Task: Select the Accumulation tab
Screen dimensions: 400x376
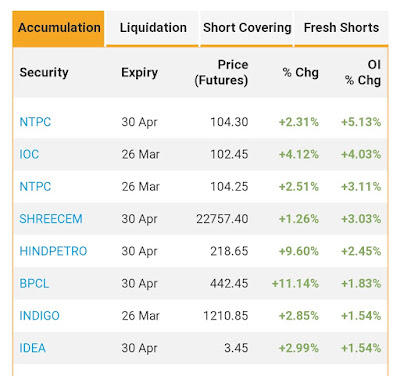Action: pyautogui.click(x=59, y=28)
